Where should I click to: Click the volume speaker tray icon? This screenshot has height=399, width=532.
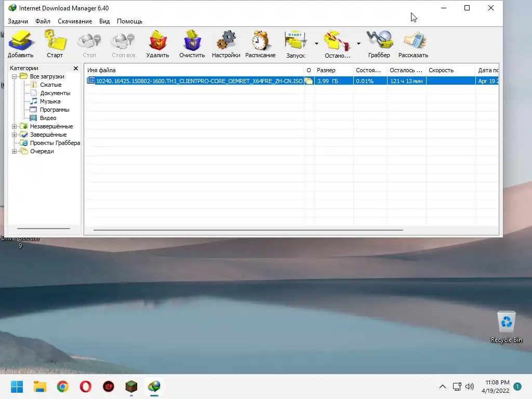tap(470, 387)
